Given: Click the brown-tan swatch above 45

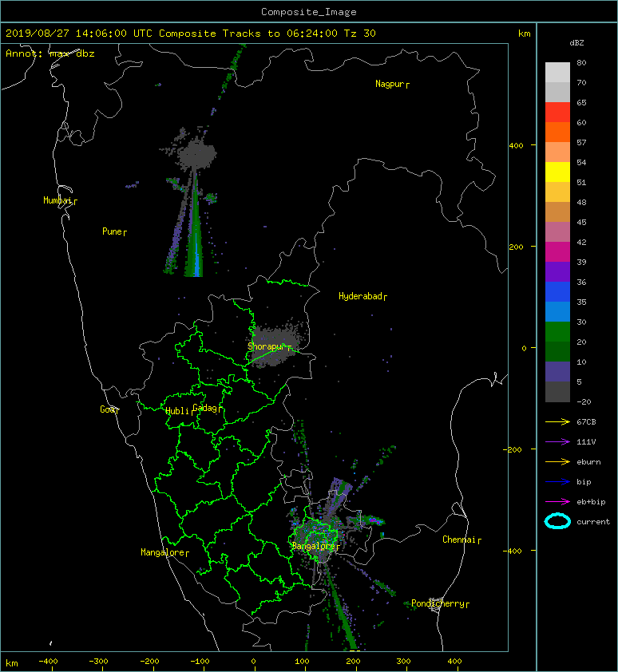Looking at the screenshot, I should coord(557,212).
